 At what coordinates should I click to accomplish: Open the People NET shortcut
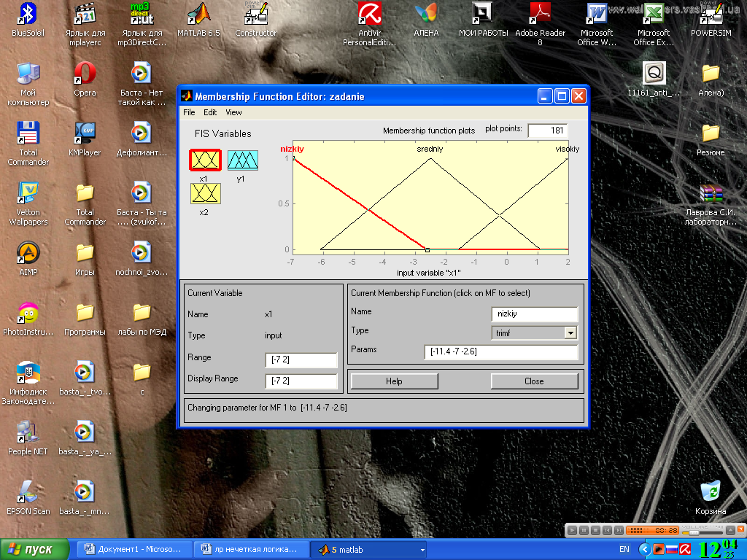pyautogui.click(x=28, y=438)
